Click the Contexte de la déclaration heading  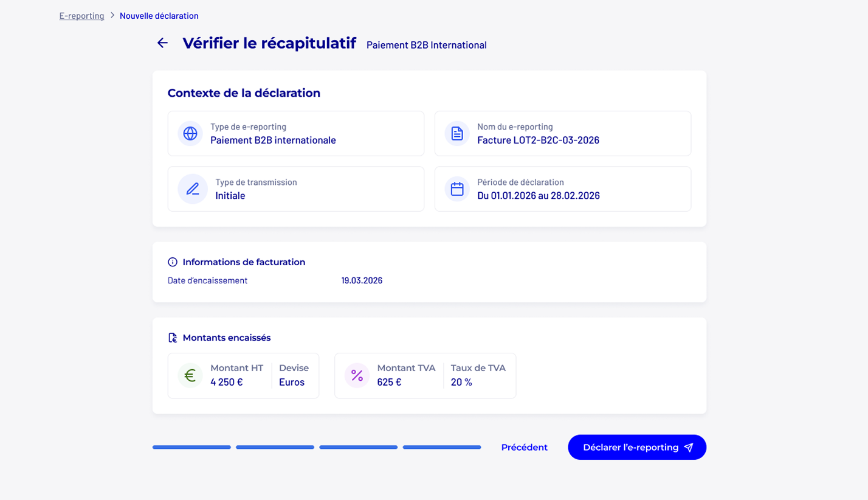coord(244,93)
